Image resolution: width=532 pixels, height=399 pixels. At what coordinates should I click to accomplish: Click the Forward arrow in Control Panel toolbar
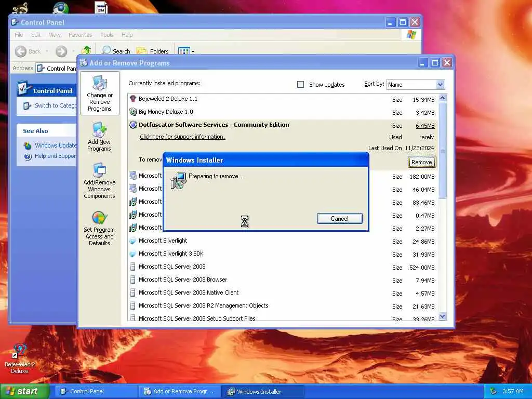(x=61, y=51)
